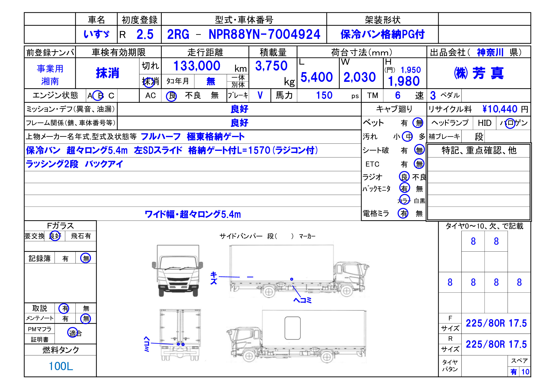Select circled 有 in 電格ミラ row
Screen dimensions: 555x392
[403, 213]
